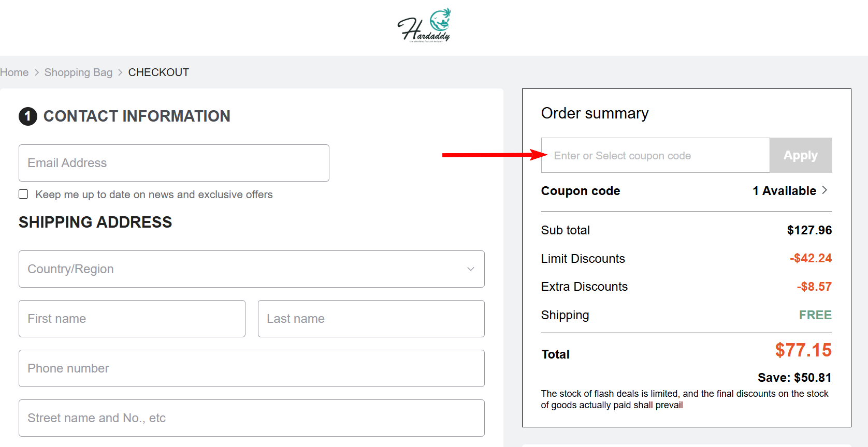Click the chevron after Shopping Bag breadcrumb
Viewport: 868px width, 447px height.
[120, 72]
